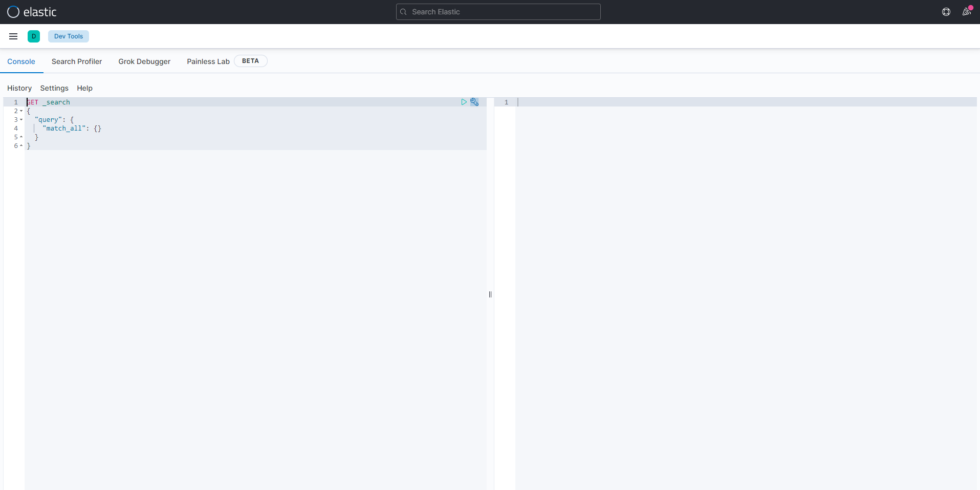Switch to the Painless Lab tab

pyautogui.click(x=208, y=61)
